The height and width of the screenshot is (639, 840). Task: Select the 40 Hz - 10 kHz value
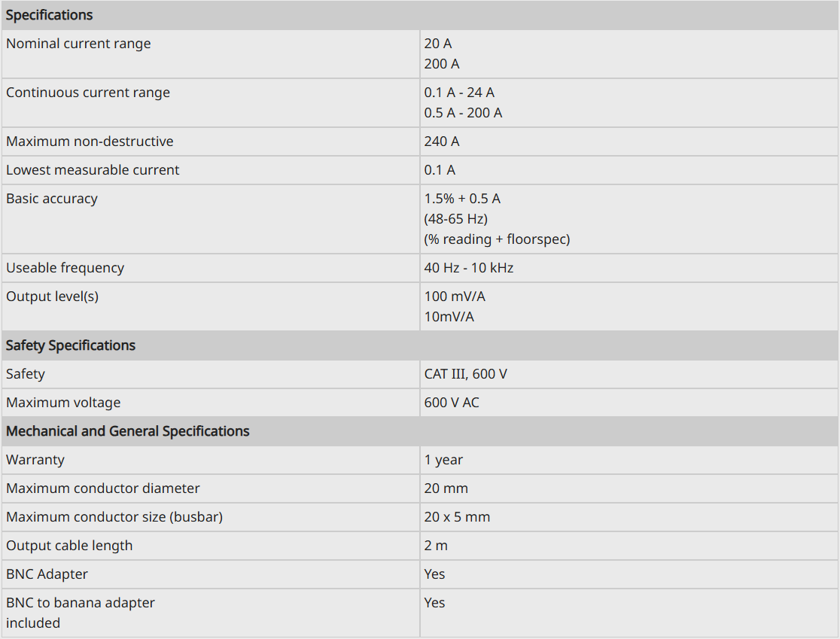tap(469, 268)
